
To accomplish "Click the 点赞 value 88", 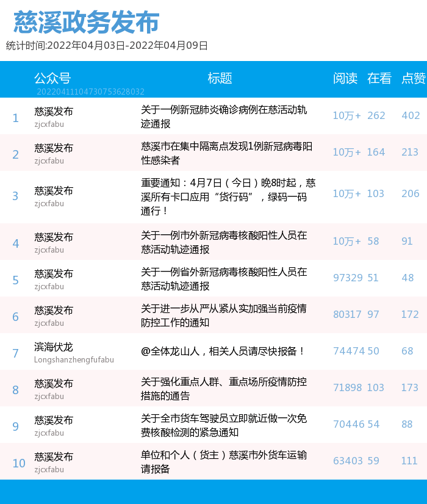I will (407, 424).
